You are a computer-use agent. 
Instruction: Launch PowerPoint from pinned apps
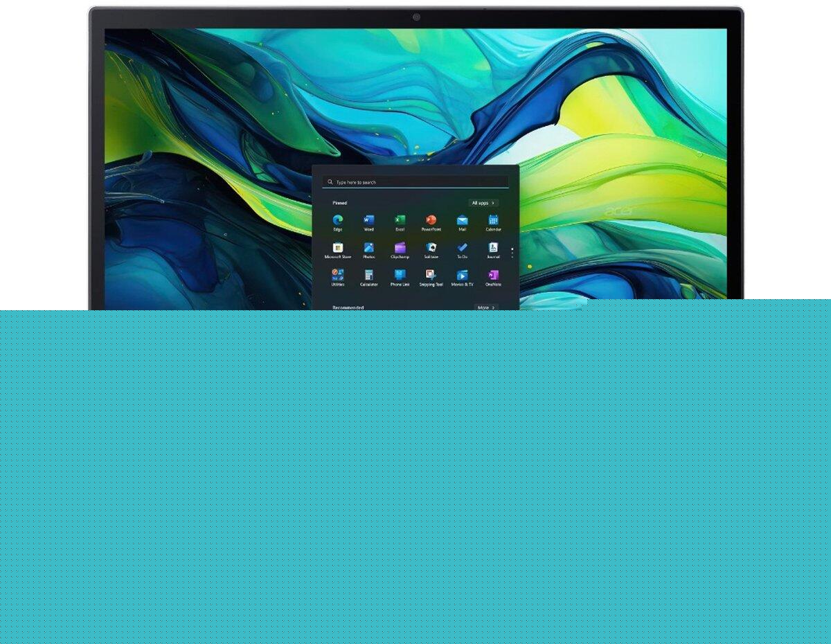tap(431, 221)
